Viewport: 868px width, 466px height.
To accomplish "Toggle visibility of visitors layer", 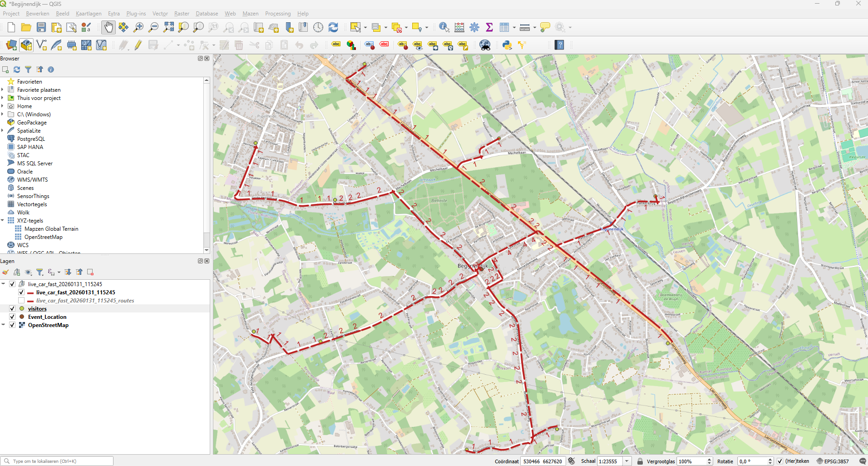I will tap(12, 309).
